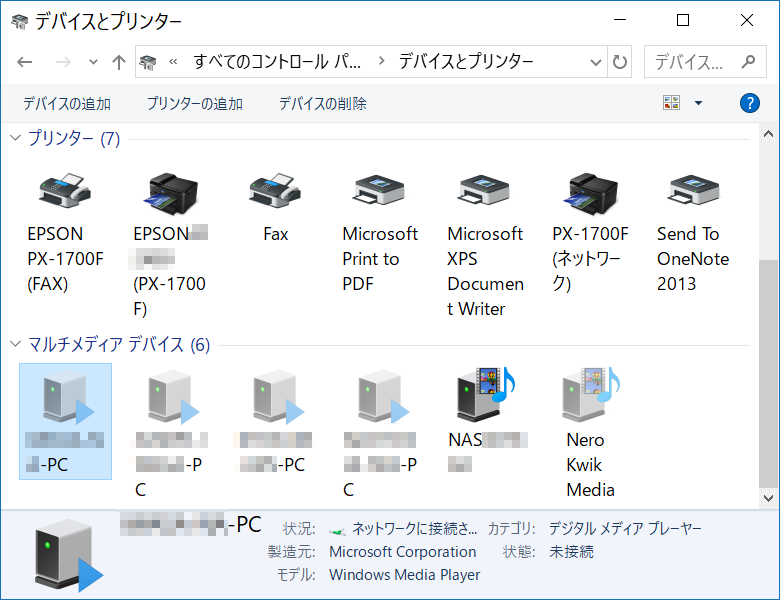The width and height of the screenshot is (780, 600).
Task: Click the scrollbar down arrow
Action: coord(768,498)
